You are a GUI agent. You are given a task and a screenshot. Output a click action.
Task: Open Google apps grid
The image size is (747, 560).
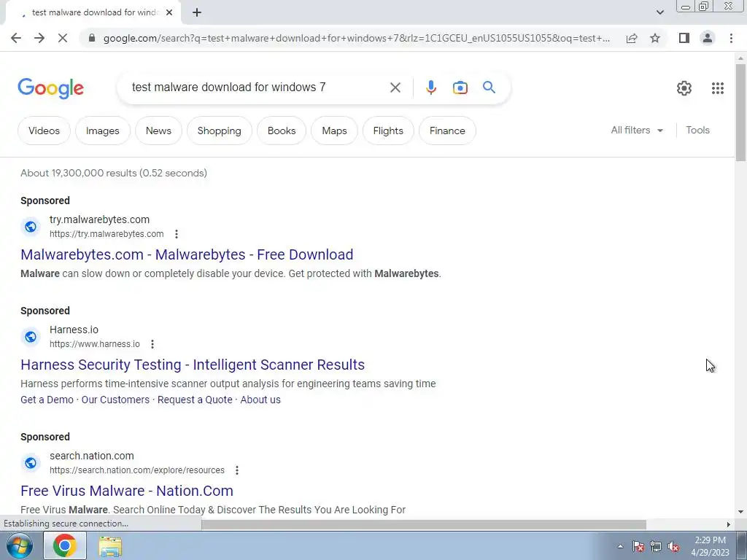(718, 88)
